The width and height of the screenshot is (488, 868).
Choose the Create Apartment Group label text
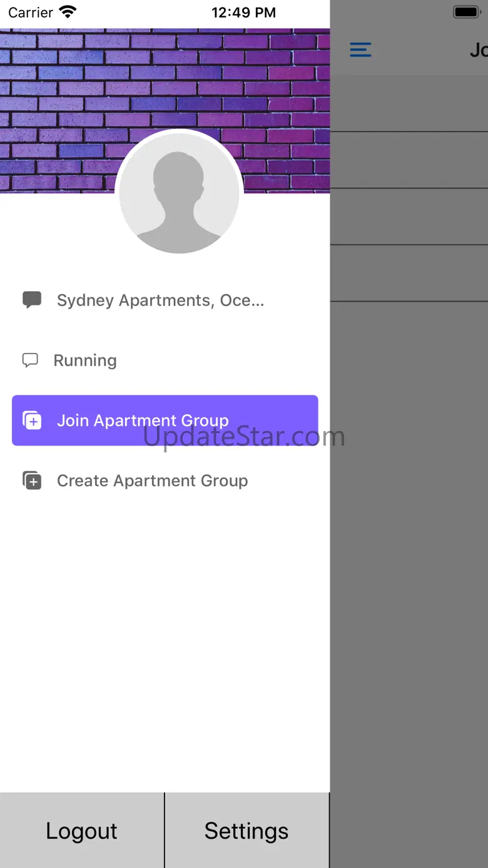[153, 481]
